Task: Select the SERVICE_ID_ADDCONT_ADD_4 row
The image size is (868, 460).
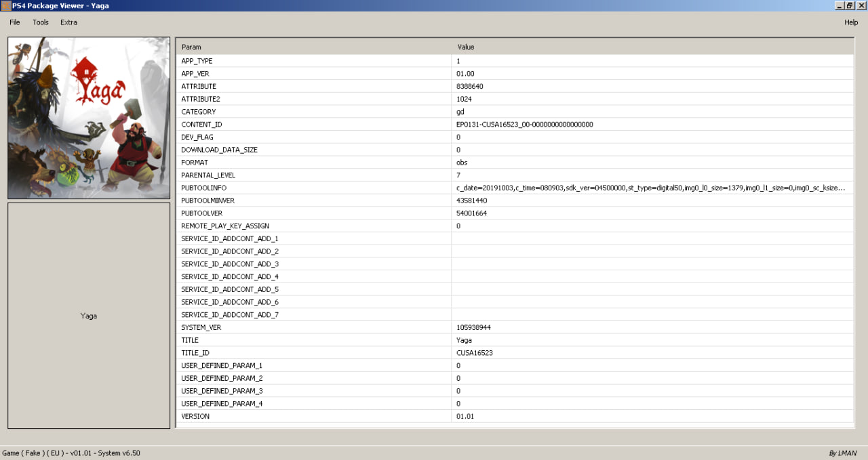Action: coord(515,276)
